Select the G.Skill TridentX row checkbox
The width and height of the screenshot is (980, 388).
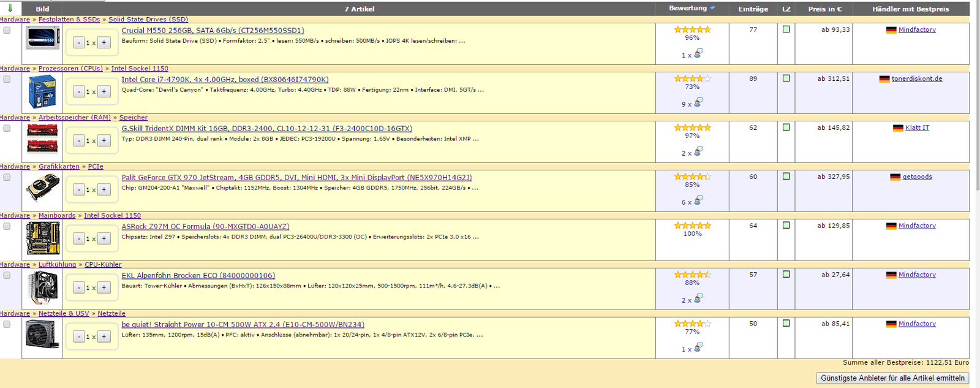(x=7, y=128)
